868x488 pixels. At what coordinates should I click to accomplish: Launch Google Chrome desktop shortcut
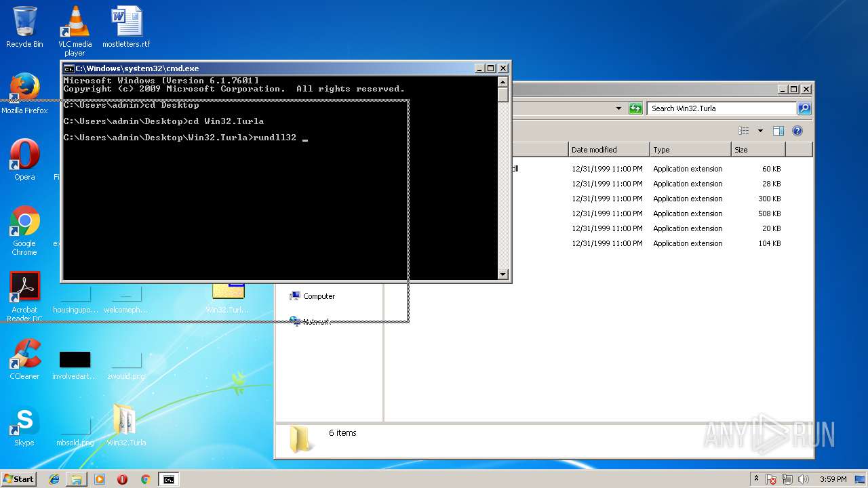[24, 230]
